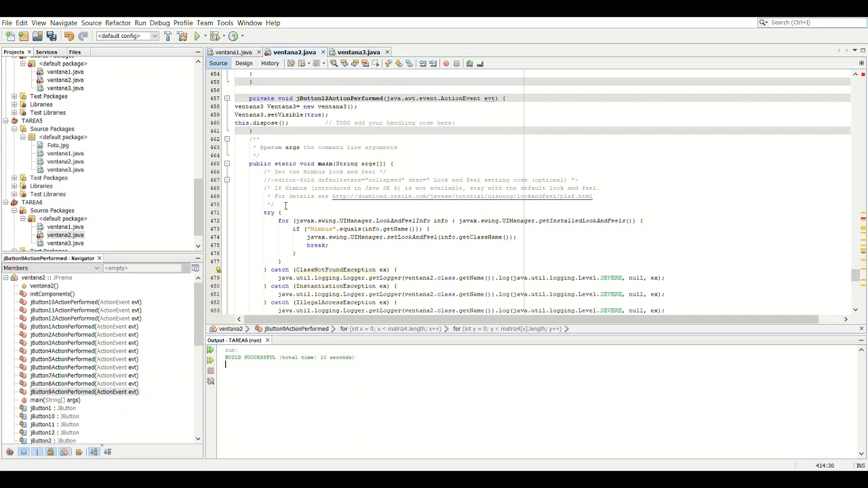
Task: Click the Build Project hammer icon
Action: (x=167, y=36)
